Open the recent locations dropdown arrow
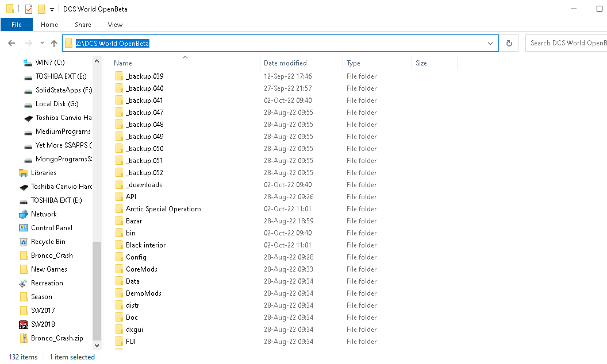Viewport: 607px width, 364px height. tap(42, 43)
